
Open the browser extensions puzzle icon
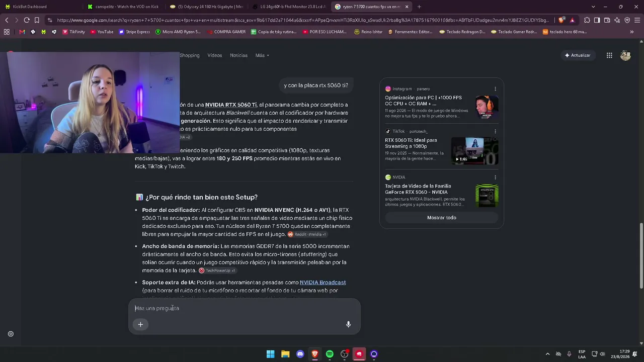(x=587, y=20)
